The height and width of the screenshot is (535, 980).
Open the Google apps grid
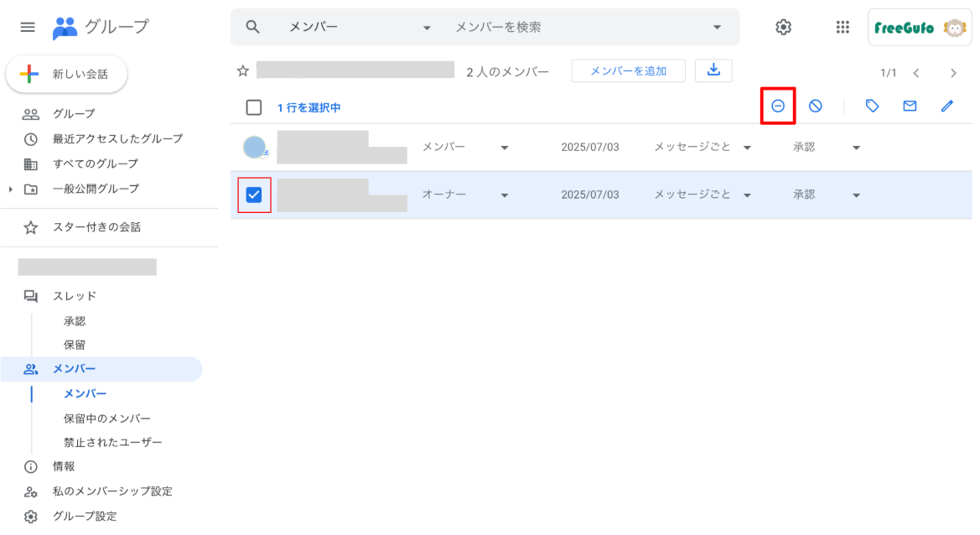pyautogui.click(x=843, y=28)
